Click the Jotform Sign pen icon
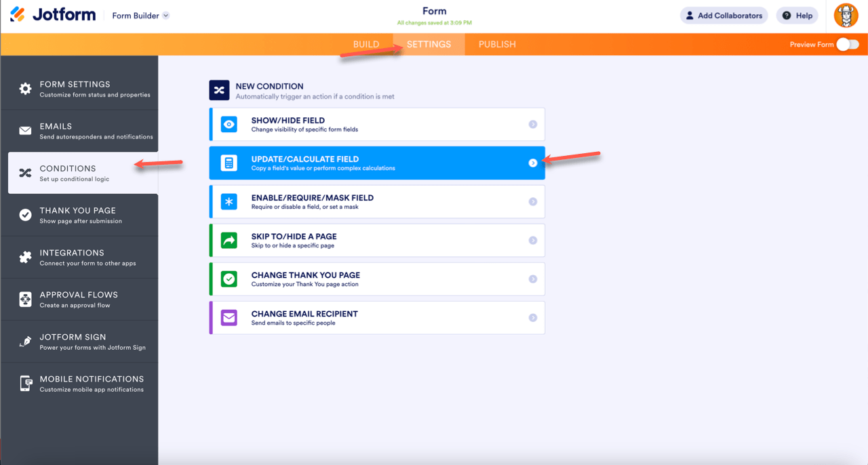This screenshot has height=465, width=868. tap(25, 341)
